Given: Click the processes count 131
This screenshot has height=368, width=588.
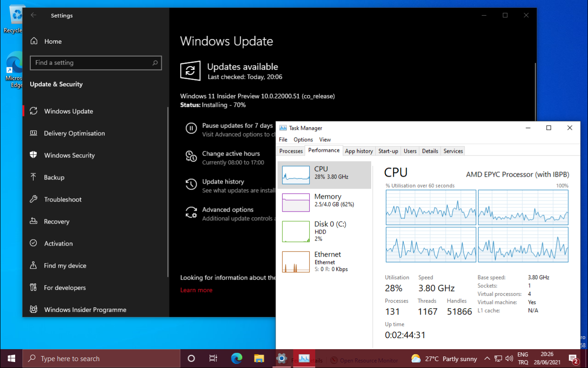Looking at the screenshot, I should [x=392, y=311].
